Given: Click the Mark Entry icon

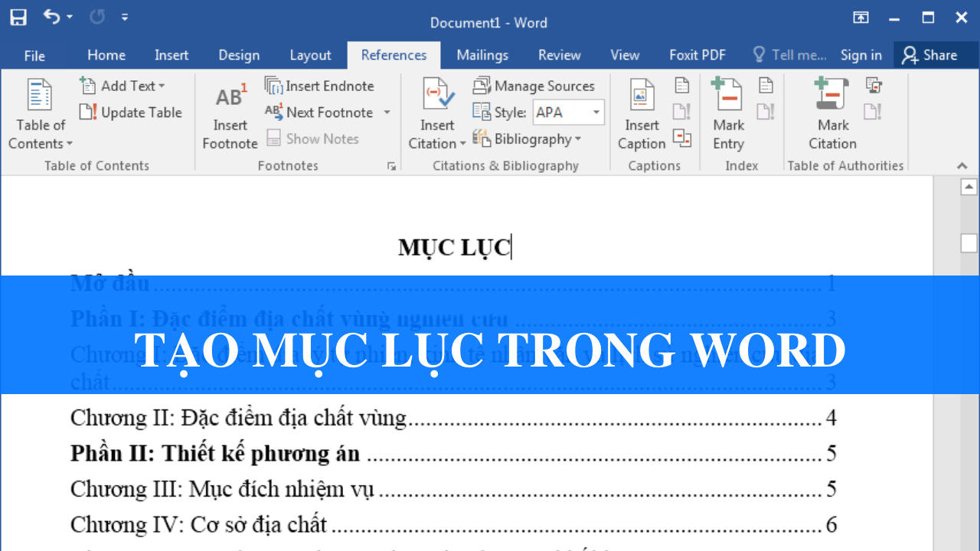Looking at the screenshot, I should point(728,114).
